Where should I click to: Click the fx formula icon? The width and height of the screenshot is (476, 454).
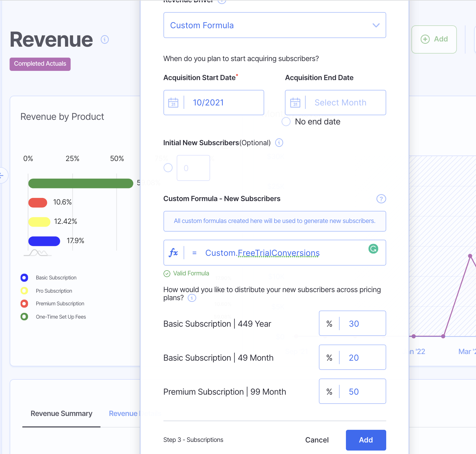[x=174, y=253]
